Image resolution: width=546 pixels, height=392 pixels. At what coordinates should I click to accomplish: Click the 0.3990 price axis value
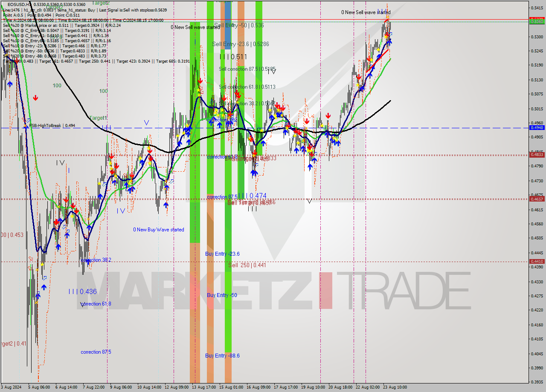click(537, 368)
